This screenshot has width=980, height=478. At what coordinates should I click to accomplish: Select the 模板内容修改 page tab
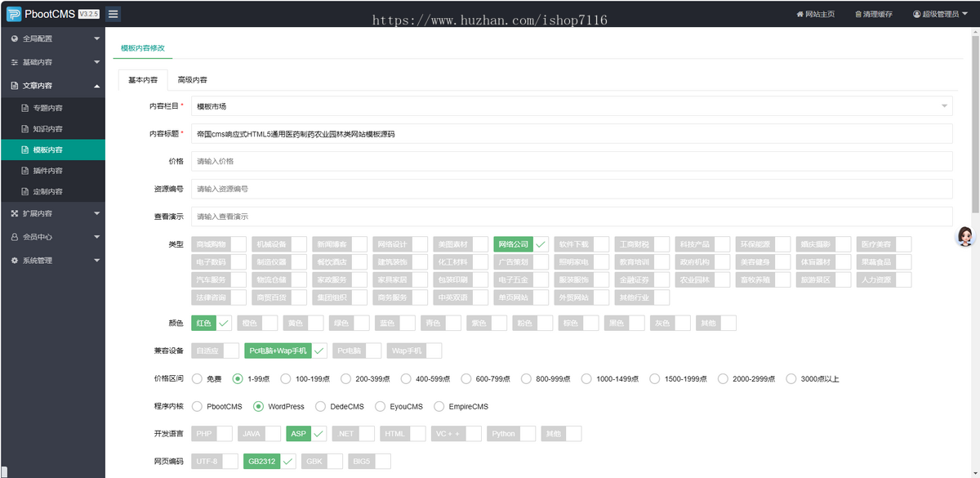click(x=143, y=48)
